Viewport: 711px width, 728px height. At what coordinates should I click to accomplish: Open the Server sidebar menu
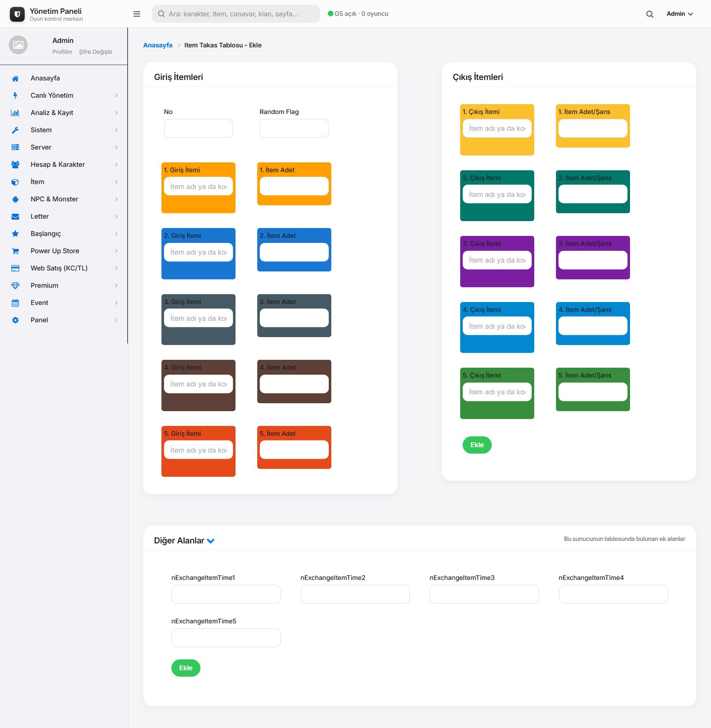64,148
